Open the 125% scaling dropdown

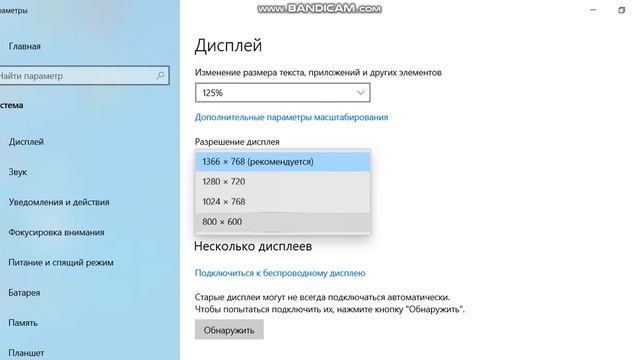pos(282,93)
